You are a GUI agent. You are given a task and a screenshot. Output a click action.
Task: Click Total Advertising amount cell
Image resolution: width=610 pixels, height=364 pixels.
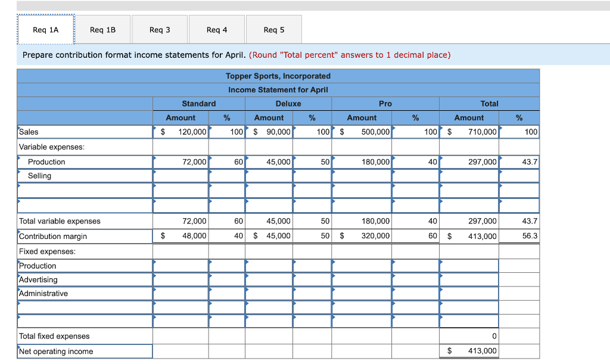pyautogui.click(x=469, y=279)
